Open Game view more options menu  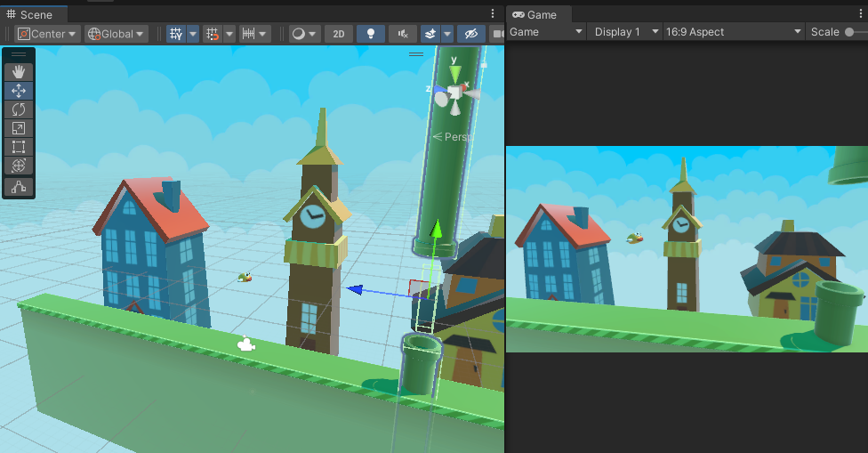[x=861, y=13]
